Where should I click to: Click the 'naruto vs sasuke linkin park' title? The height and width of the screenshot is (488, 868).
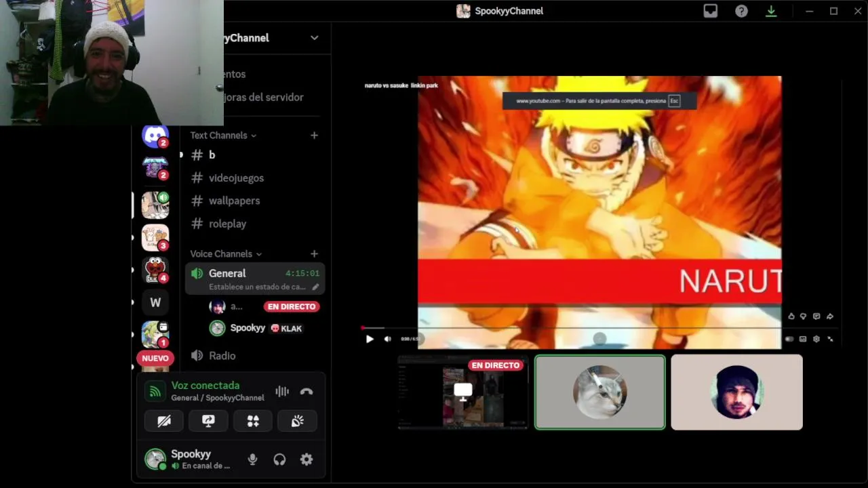click(x=401, y=85)
